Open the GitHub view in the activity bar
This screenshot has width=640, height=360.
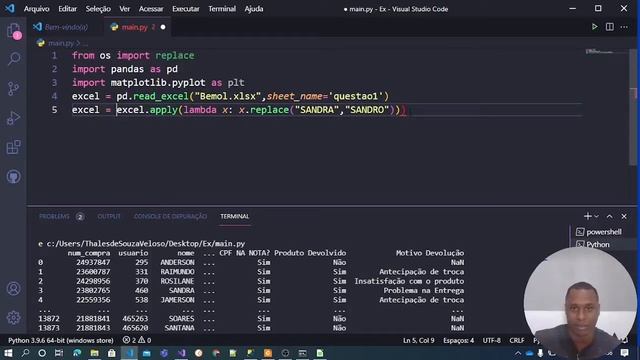[13, 177]
